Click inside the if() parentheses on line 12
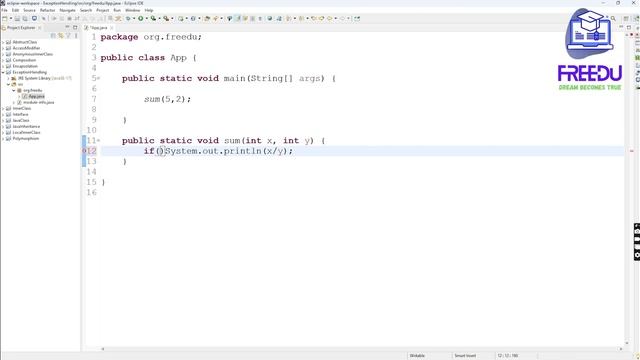Screen dimensions: 640x360 (160, 151)
